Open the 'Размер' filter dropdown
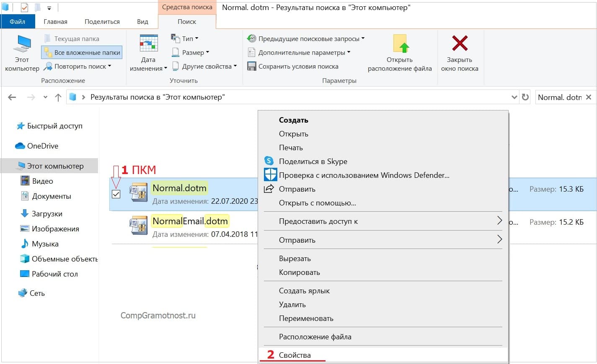The image size is (597, 364). [x=191, y=53]
